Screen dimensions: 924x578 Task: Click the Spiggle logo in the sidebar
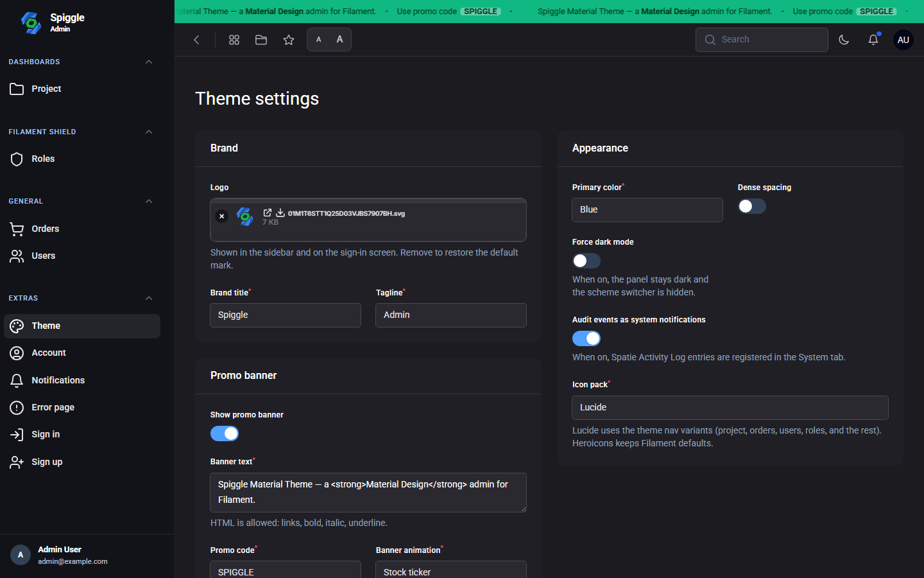pyautogui.click(x=31, y=22)
